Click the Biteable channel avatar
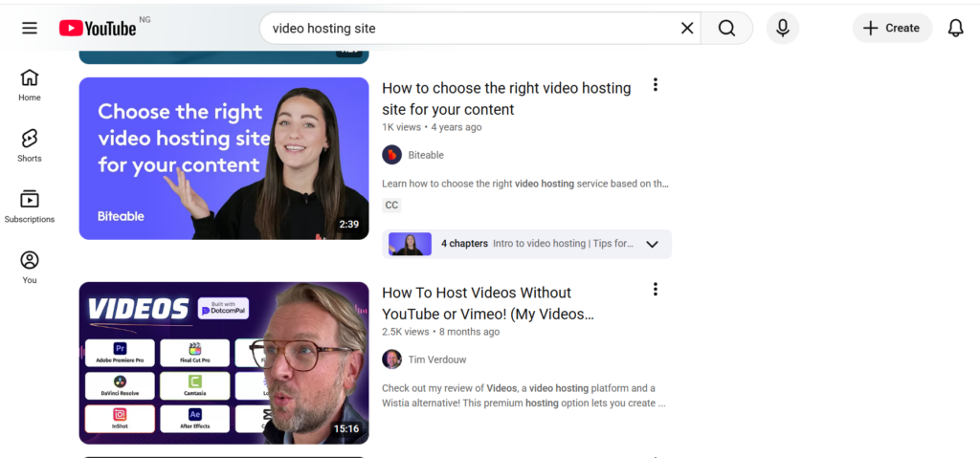 (x=391, y=155)
